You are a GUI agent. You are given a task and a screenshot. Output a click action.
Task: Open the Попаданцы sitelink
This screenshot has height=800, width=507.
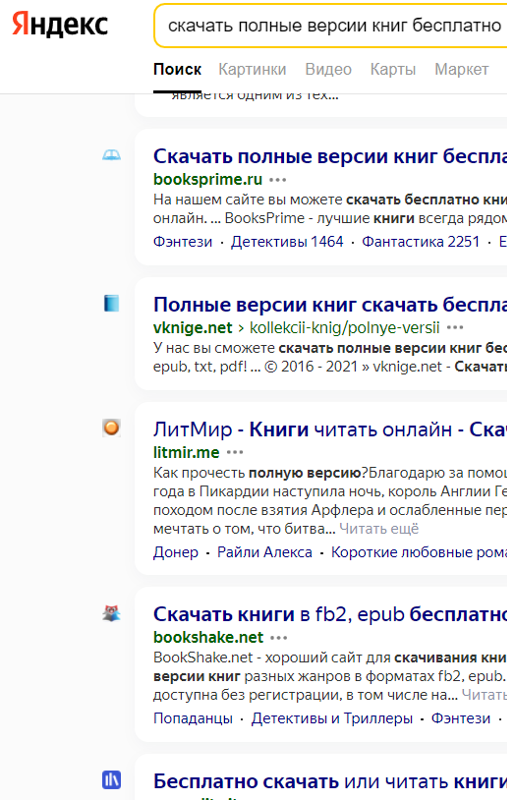click(193, 718)
